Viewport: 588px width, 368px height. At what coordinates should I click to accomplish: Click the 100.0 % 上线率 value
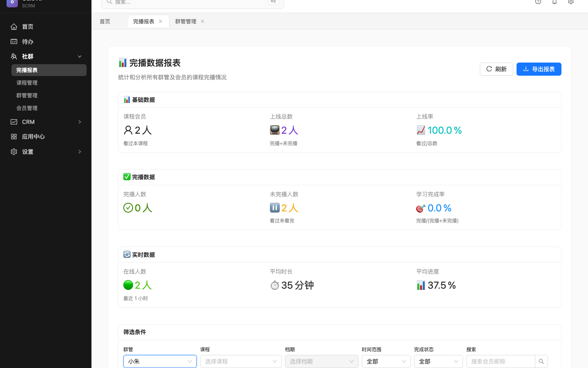coord(445,130)
